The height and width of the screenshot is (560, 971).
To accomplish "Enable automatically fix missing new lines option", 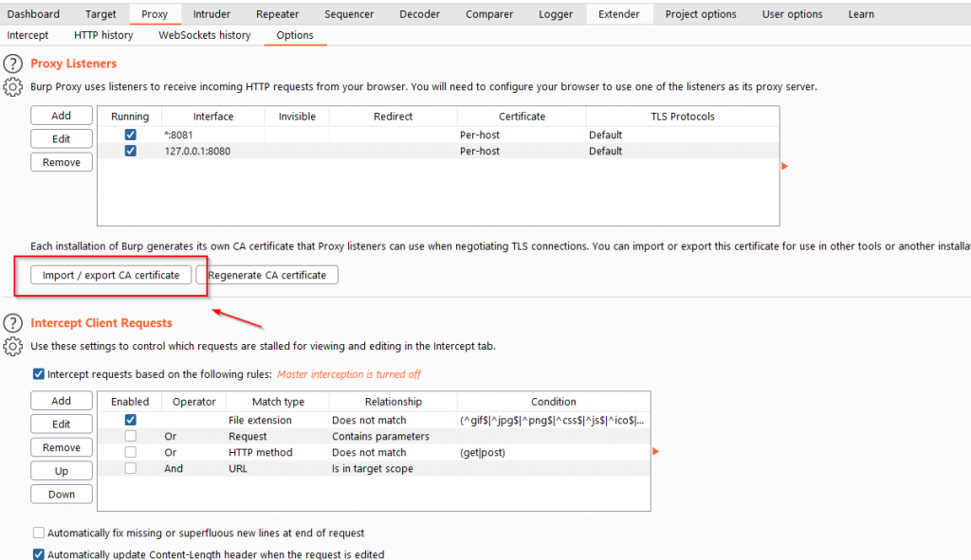I will coord(38,533).
